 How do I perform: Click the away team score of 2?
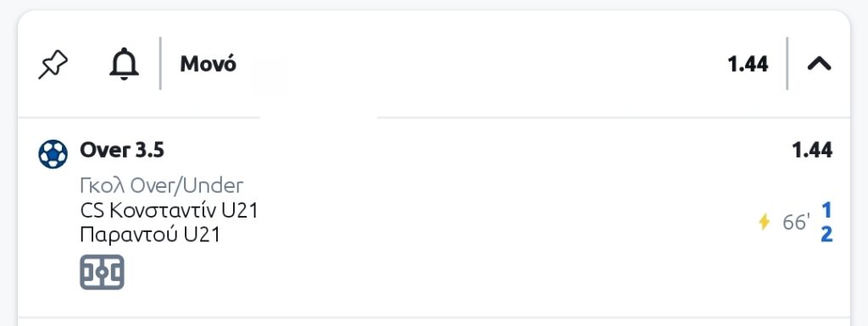coord(826,235)
